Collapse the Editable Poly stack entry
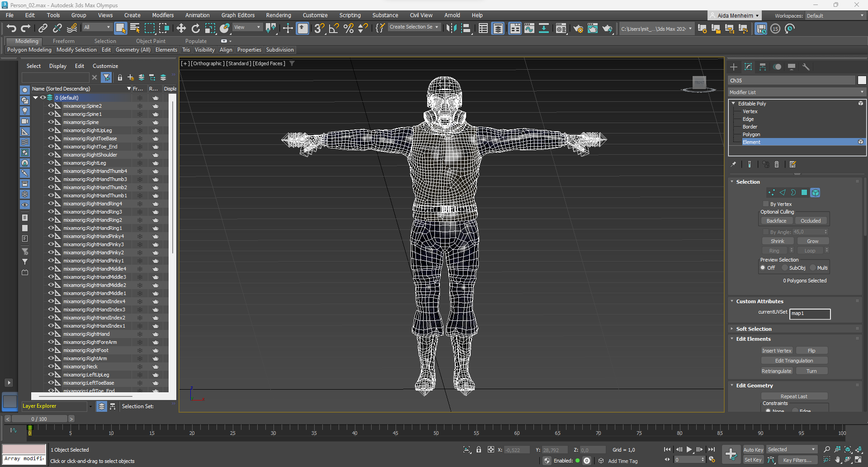This screenshot has width=868, height=467. coord(733,104)
